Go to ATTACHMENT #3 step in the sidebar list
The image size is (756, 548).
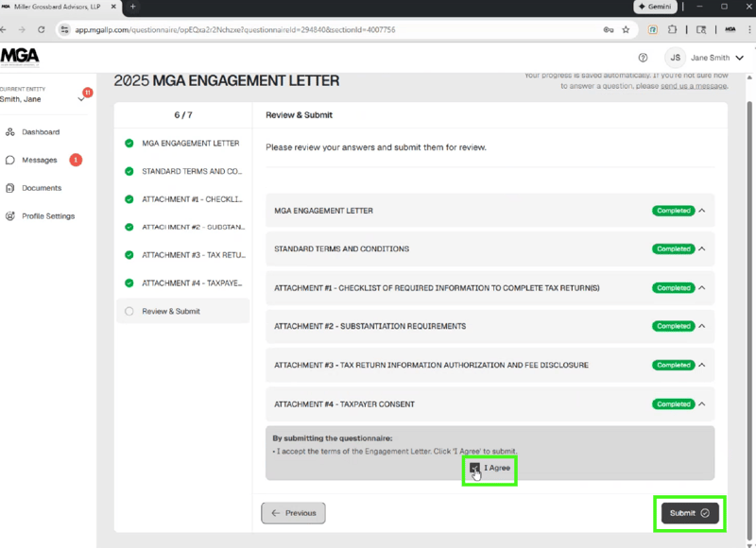[x=193, y=255]
